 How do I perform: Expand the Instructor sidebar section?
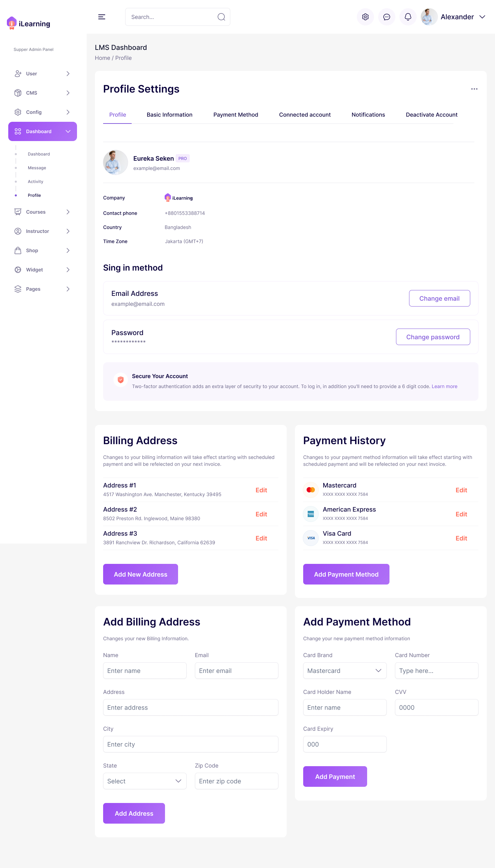(x=68, y=231)
